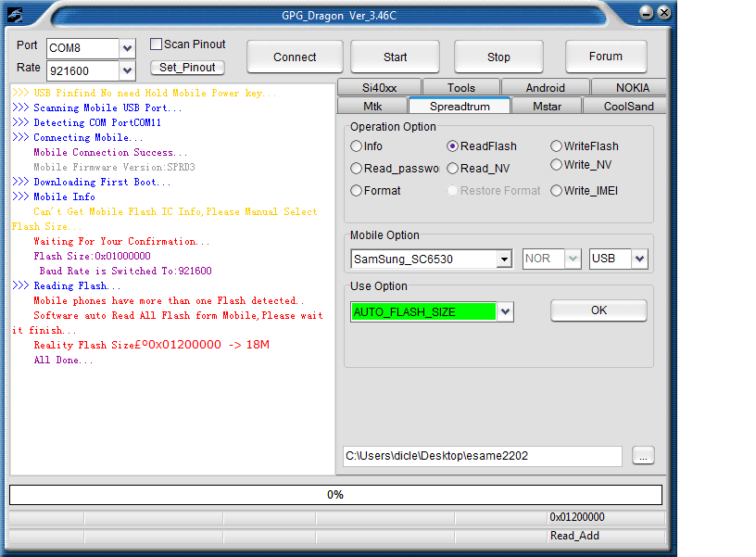Click the 921600 rate text field
Image resolution: width=756 pixels, height=557 pixels.
(83, 70)
